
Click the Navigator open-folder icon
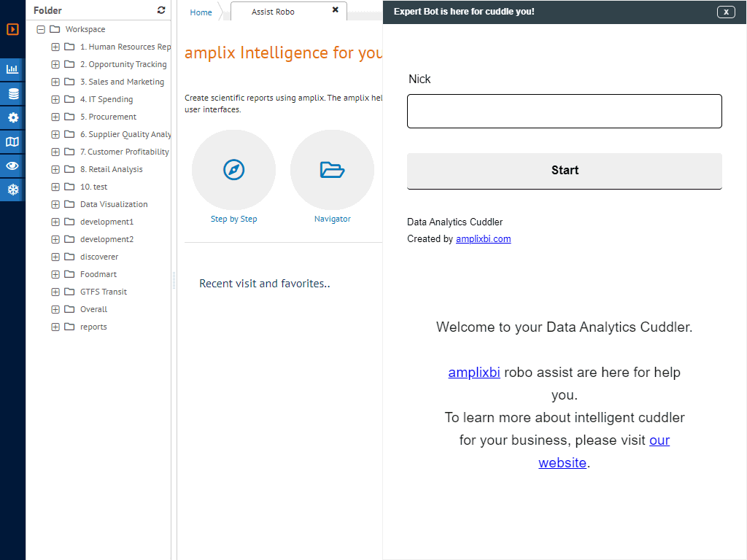point(332,169)
